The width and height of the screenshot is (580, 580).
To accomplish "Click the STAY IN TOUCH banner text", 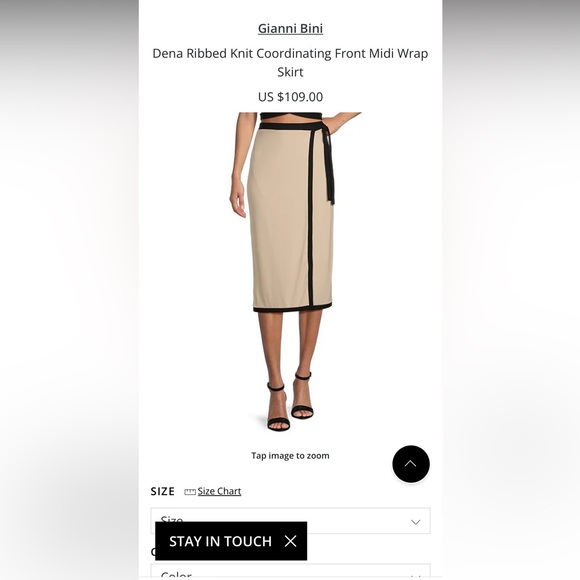I will click(x=220, y=541).
